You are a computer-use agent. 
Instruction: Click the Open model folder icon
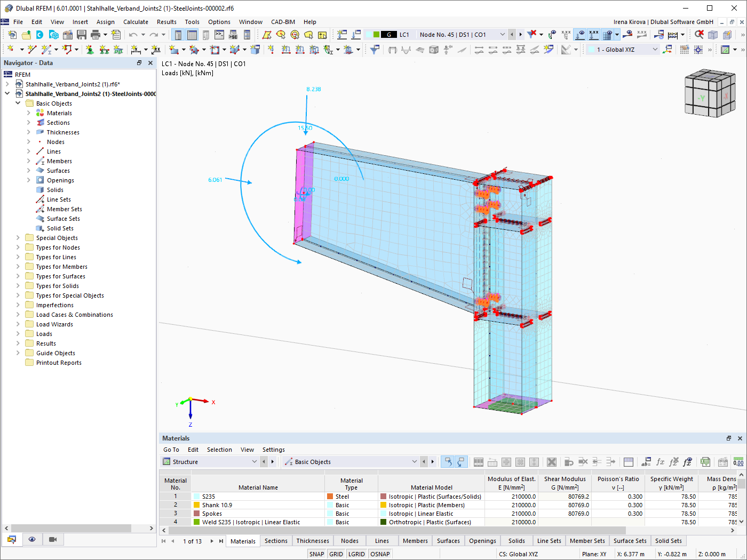(26, 35)
